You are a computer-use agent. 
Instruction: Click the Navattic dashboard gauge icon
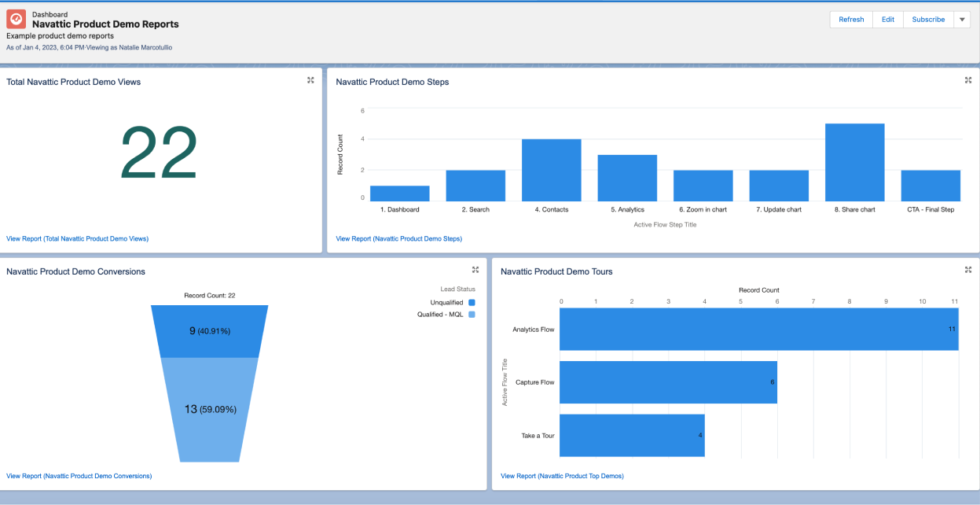[17, 20]
